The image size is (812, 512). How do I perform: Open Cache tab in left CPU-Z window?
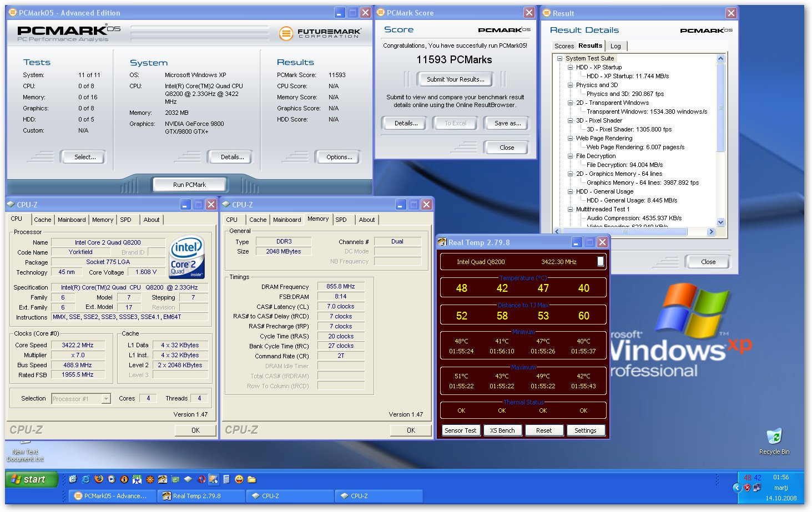pos(42,220)
